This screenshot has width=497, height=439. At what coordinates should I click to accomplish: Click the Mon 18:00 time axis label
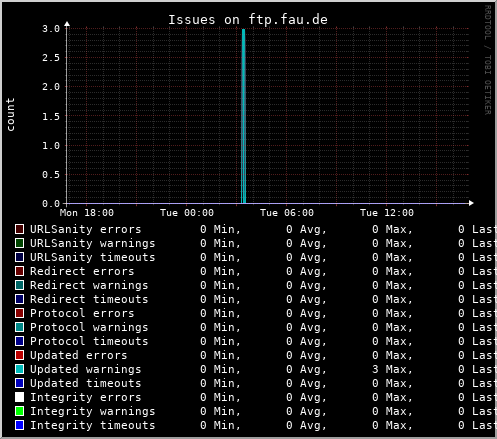point(87,213)
